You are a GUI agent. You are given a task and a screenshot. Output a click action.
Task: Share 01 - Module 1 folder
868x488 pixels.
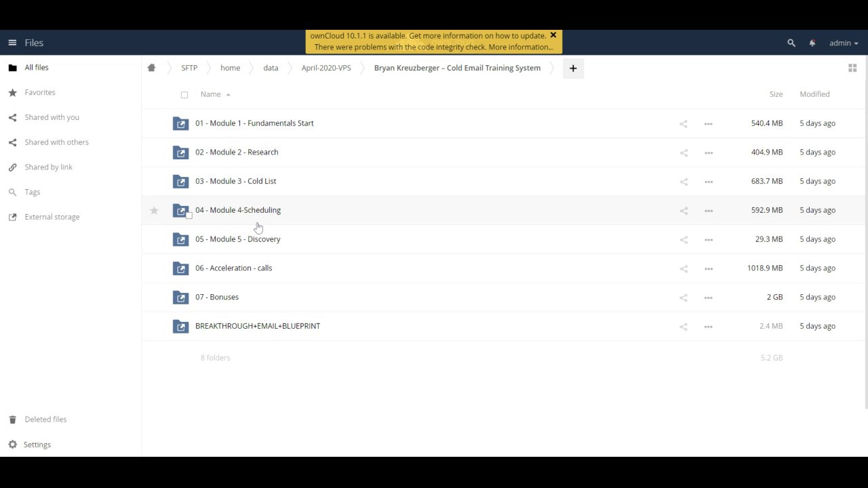point(684,124)
